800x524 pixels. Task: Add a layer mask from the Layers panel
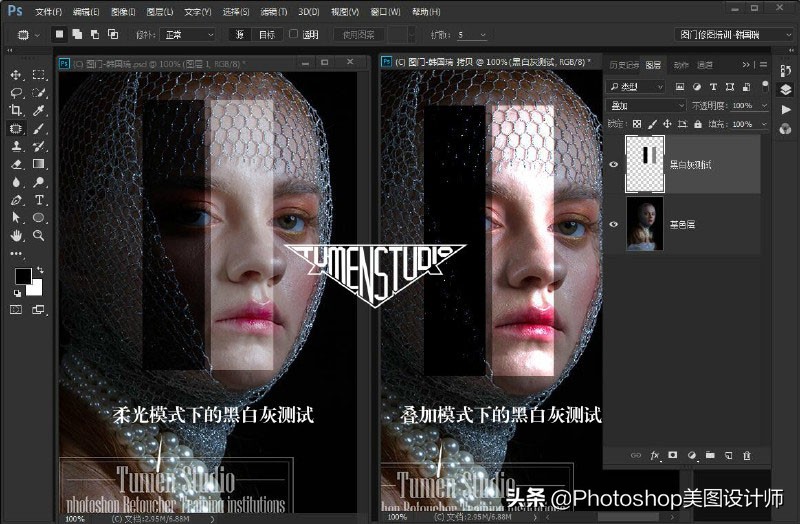click(673, 456)
